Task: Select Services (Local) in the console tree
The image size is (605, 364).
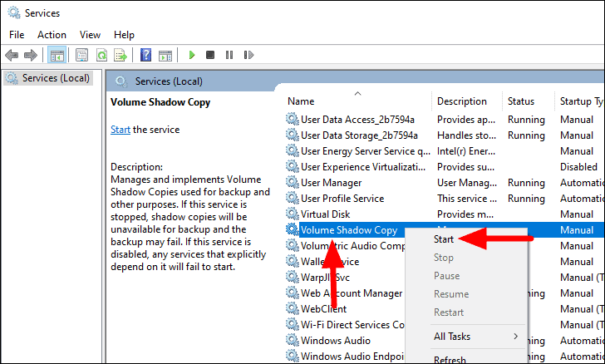Action: [x=48, y=78]
